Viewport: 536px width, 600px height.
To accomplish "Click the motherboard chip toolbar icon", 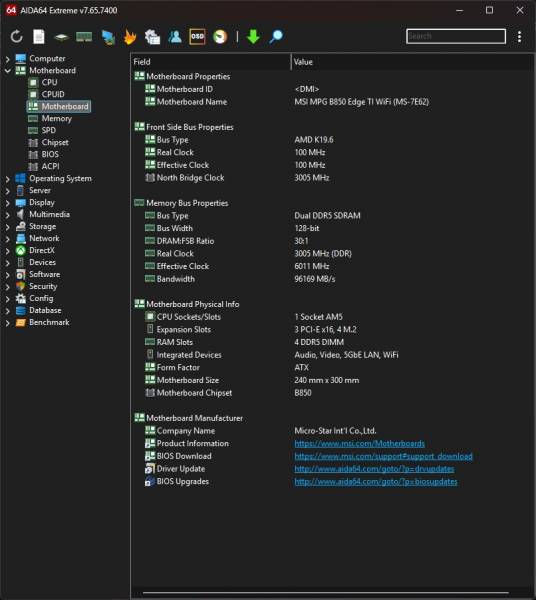I will 61,37.
